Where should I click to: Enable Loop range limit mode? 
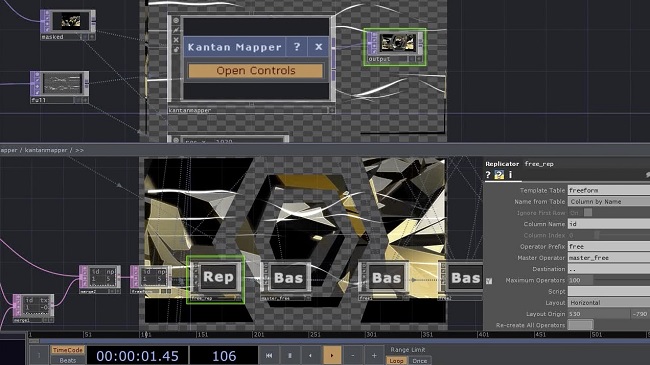[x=396, y=361]
